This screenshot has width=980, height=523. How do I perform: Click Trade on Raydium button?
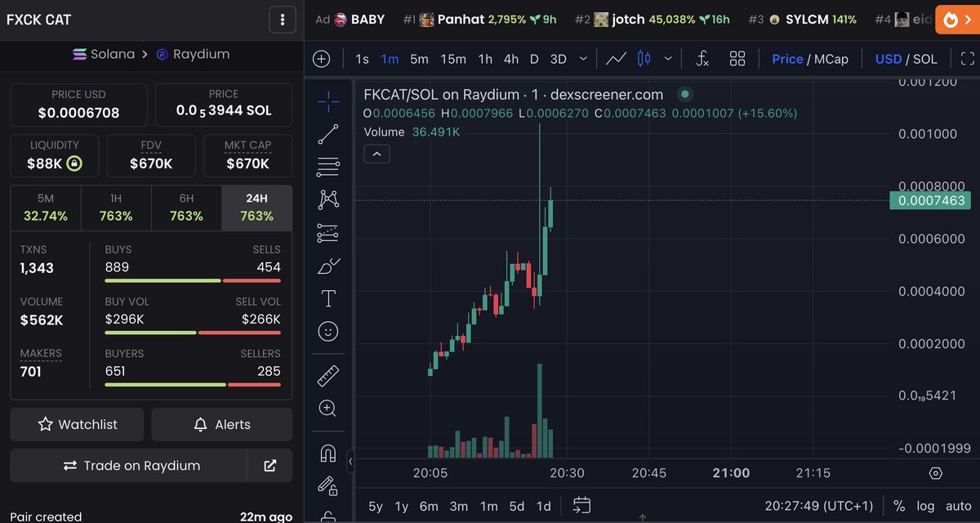tap(129, 466)
